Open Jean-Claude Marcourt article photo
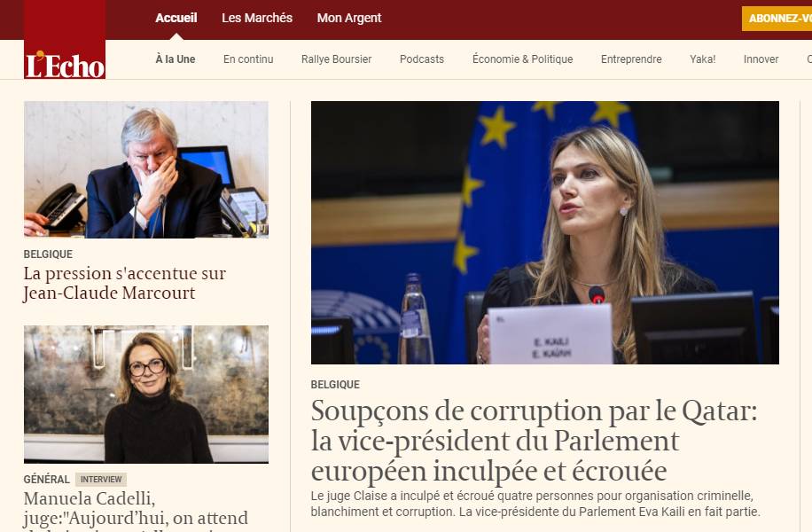This screenshot has width=812, height=532. click(146, 169)
